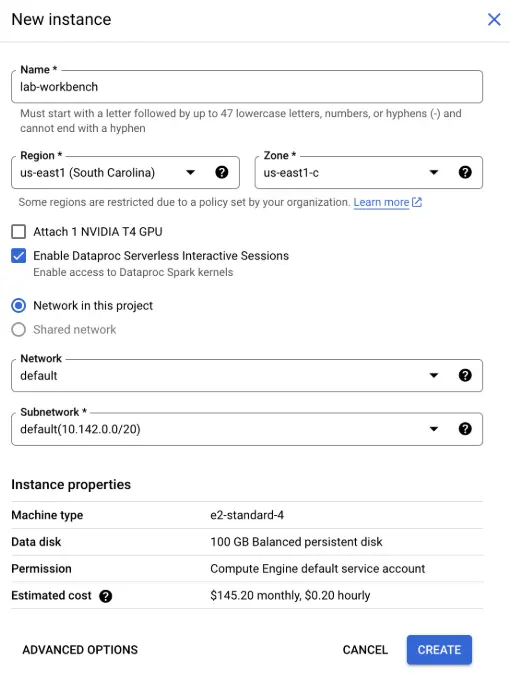Viewport: 510px width, 674px height.
Task: Expand the Subnetwork dropdown arrow
Action: coord(434,429)
